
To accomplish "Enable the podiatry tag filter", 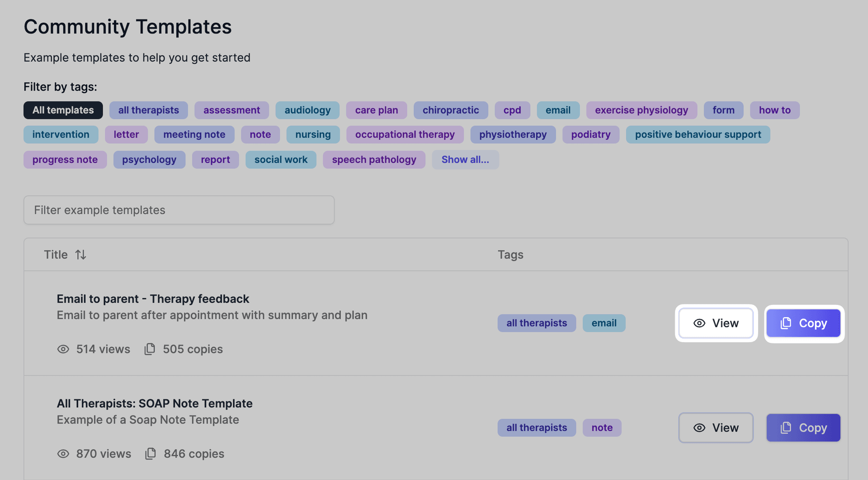I will [590, 134].
